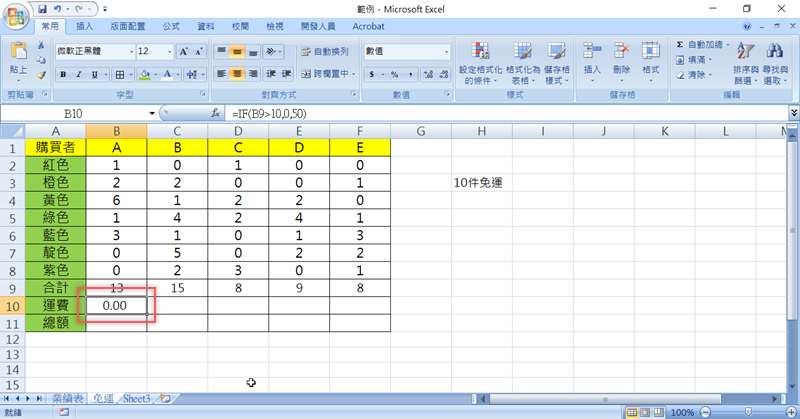This screenshot has height=419, width=800.
Task: Expand the Name Box dropdown arrow
Action: pyautogui.click(x=152, y=113)
